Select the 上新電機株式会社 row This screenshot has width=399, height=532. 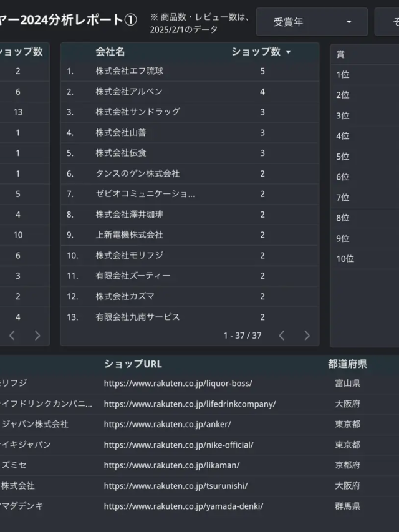click(x=129, y=235)
